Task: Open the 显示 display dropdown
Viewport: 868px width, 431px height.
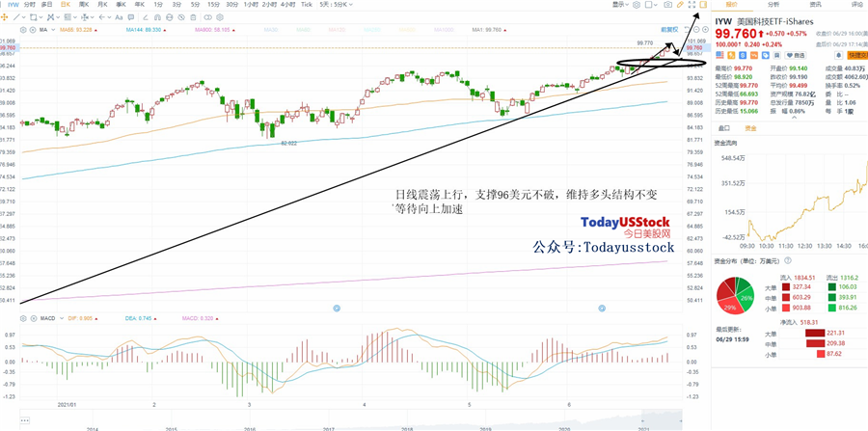Action: tap(620, 5)
